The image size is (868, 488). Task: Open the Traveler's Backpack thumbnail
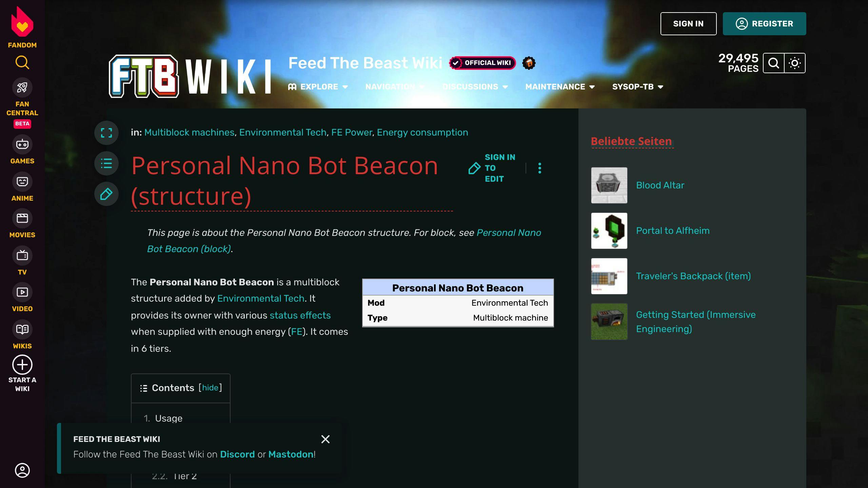click(609, 276)
